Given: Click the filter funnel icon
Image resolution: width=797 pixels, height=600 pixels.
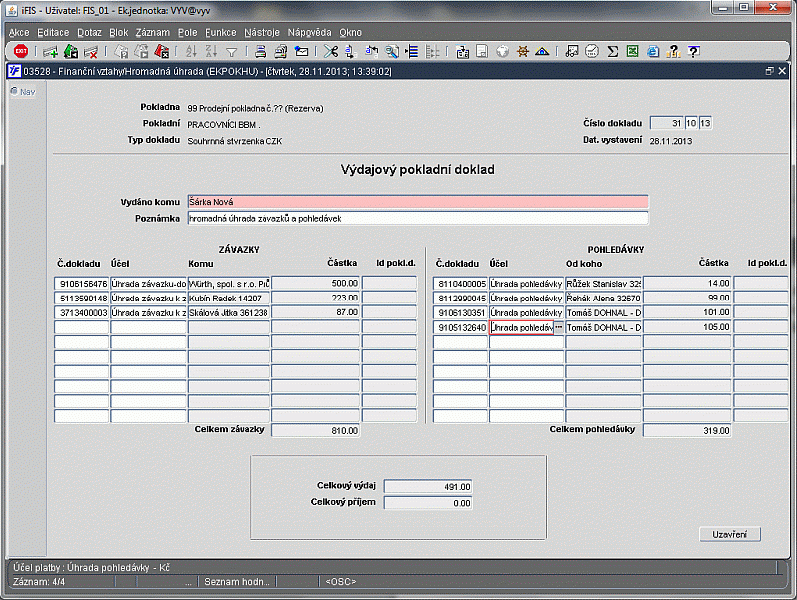Looking at the screenshot, I should click(x=231, y=52).
